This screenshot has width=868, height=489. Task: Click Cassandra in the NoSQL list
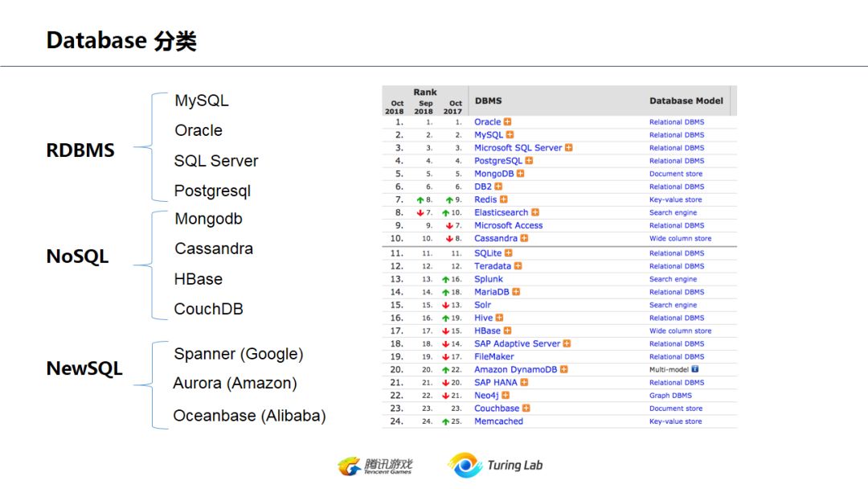tap(214, 249)
